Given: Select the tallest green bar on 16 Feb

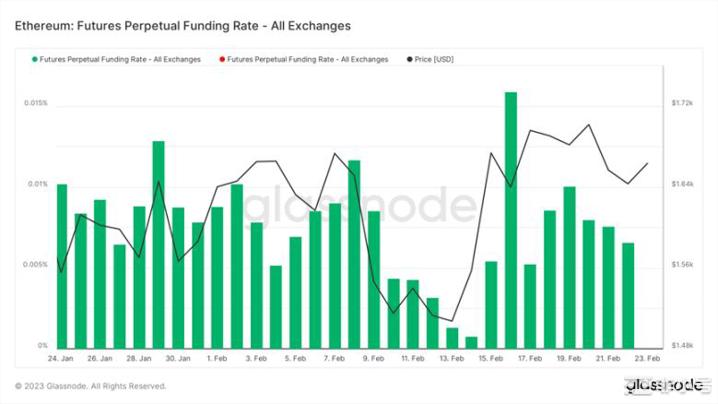Looking at the screenshot, I should pyautogui.click(x=511, y=218).
